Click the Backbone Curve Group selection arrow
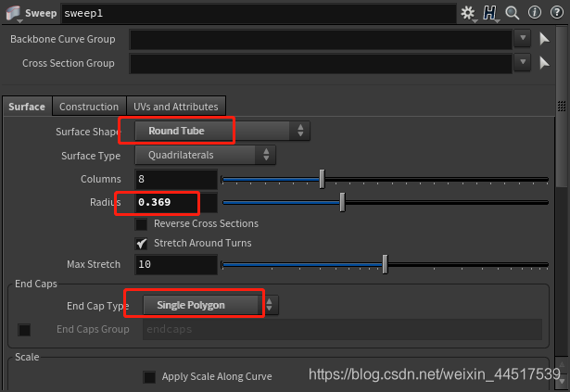The image size is (570, 392). click(x=544, y=39)
